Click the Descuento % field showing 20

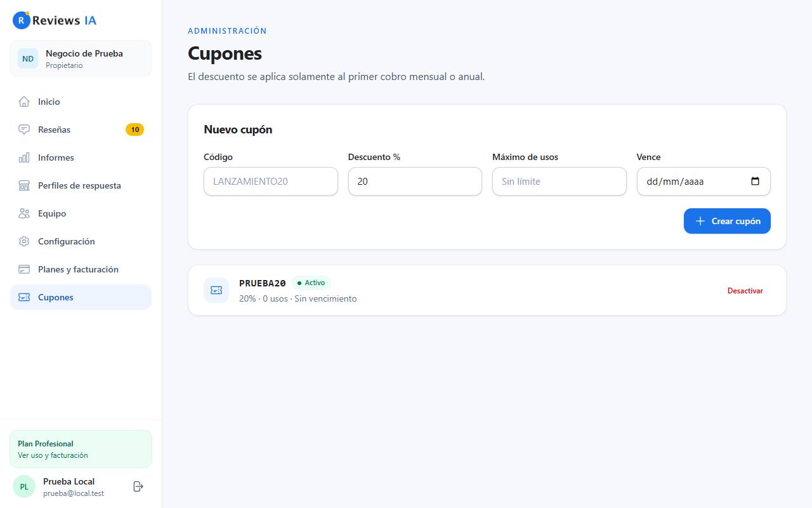tap(415, 181)
